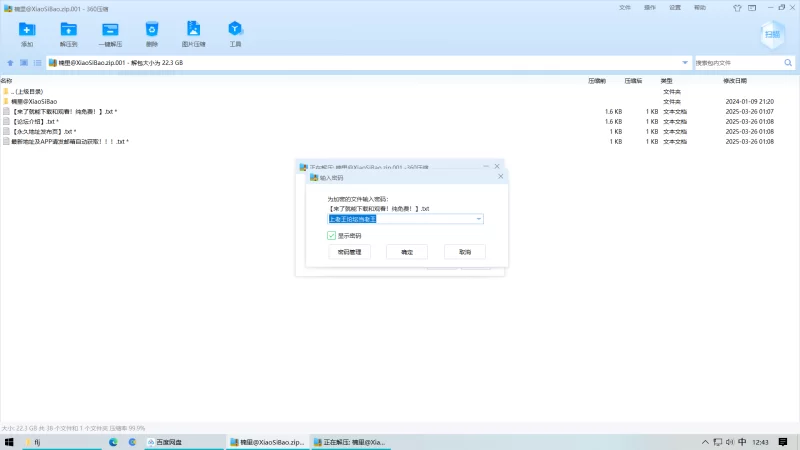Viewport: 800px width, 450px height.
Task: Open the 文件 (File) menu
Action: tap(625, 8)
